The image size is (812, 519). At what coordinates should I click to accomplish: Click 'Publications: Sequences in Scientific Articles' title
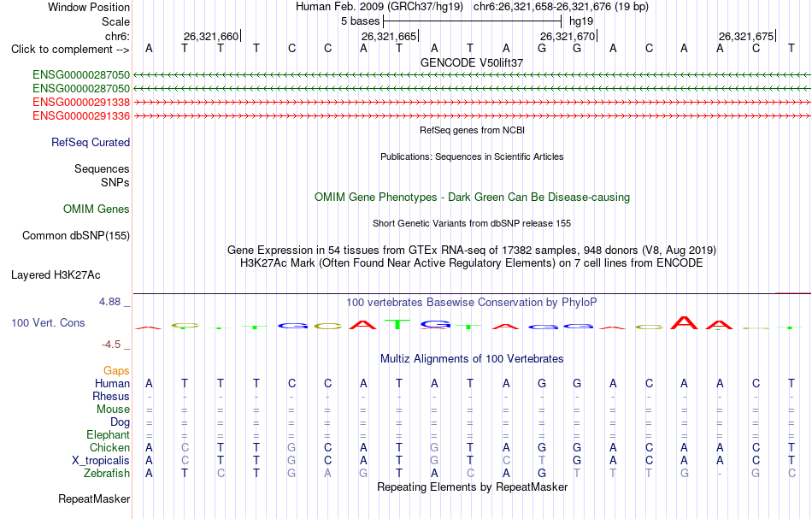pyautogui.click(x=472, y=156)
